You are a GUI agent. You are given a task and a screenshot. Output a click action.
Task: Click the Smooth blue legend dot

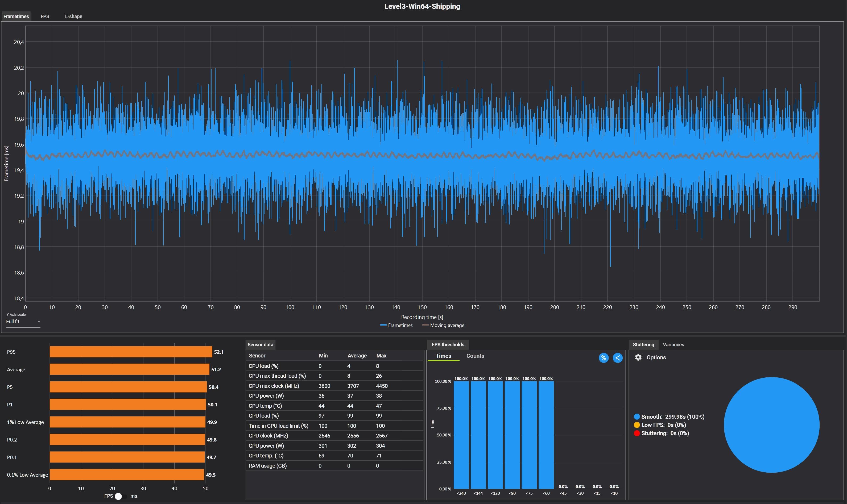(637, 417)
